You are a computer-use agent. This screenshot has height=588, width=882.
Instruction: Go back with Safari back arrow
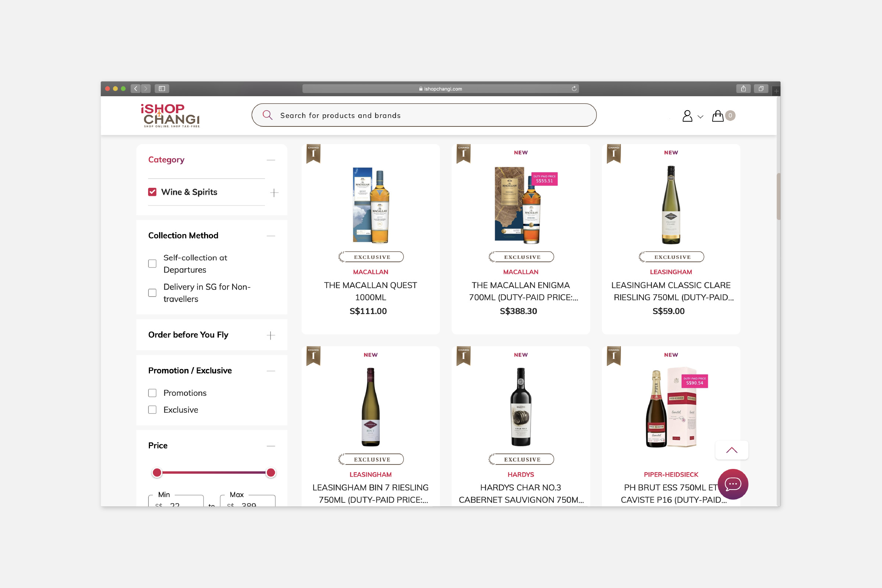point(136,89)
